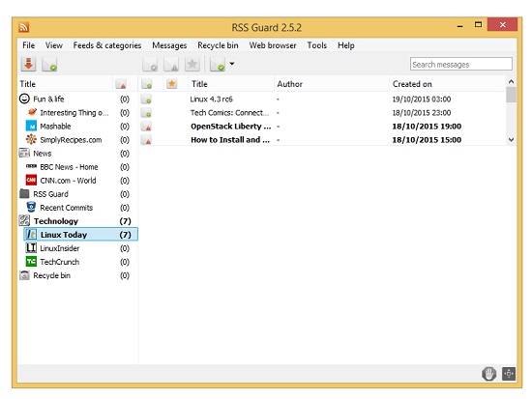Click the message list scrollbar down arrow
Screen dimensions: 532x399
[511, 140]
